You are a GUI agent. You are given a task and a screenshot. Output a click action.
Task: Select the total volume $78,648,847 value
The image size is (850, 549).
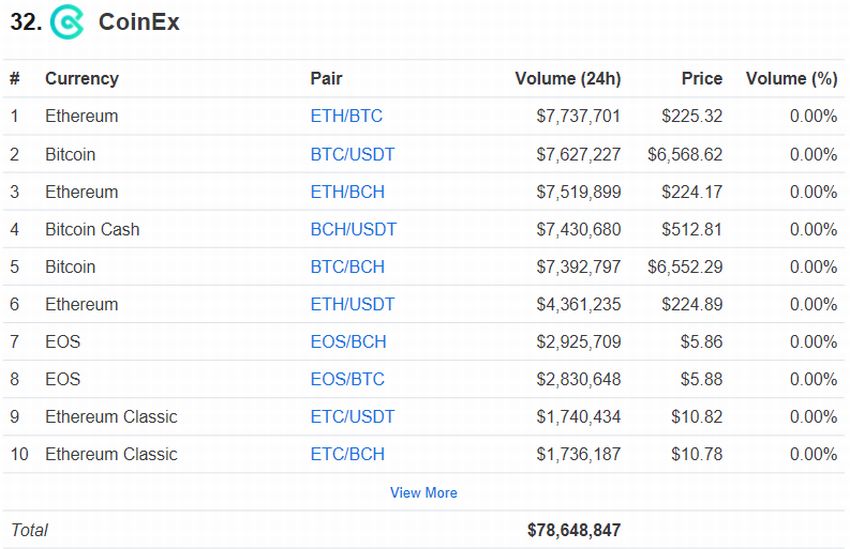pos(574,530)
